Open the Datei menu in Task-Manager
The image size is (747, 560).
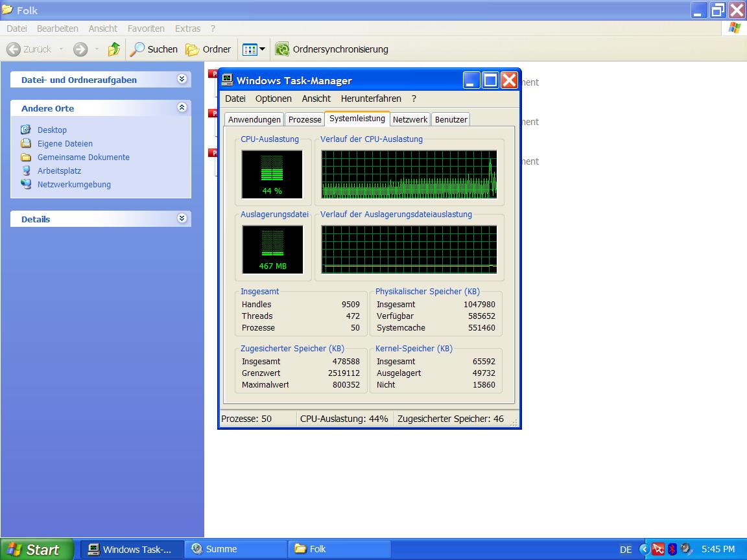[x=235, y=99]
